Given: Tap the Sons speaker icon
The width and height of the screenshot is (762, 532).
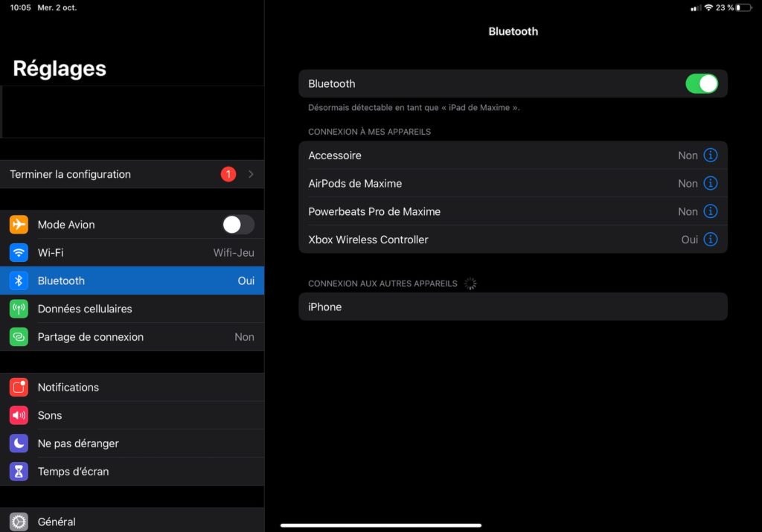Looking at the screenshot, I should (19, 415).
